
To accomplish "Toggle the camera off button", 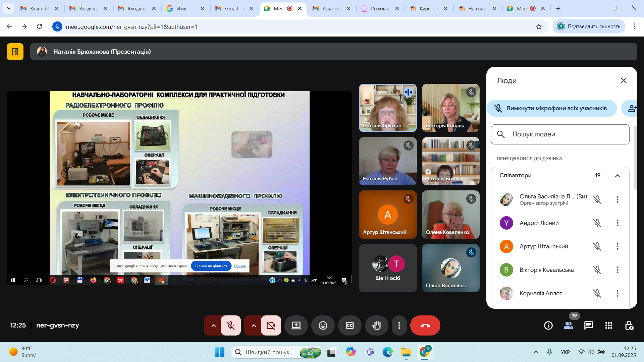I will 271,325.
